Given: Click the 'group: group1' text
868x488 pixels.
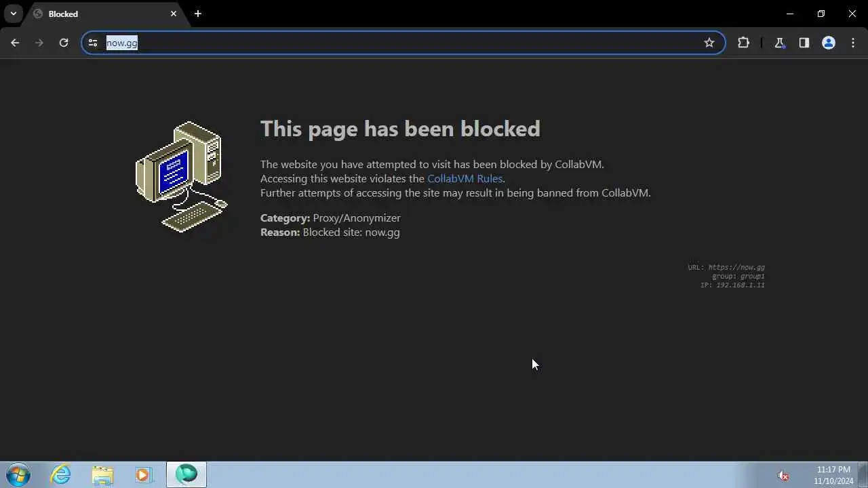Looking at the screenshot, I should click(x=738, y=276).
